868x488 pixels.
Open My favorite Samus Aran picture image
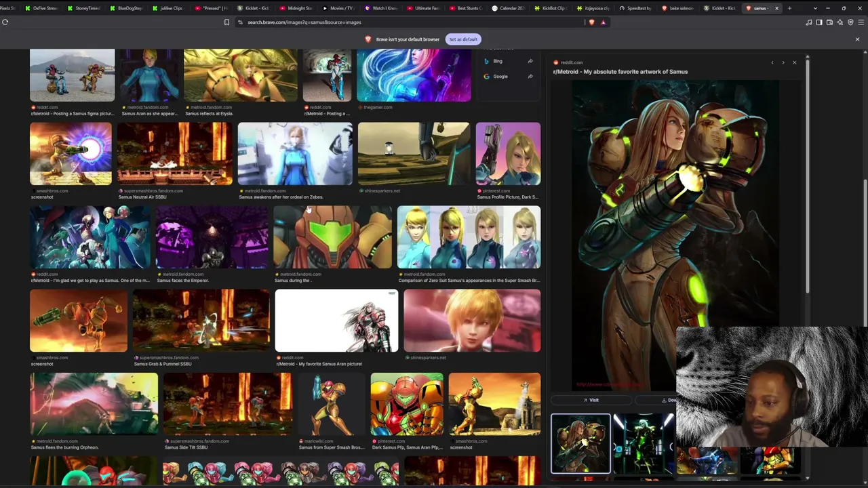tap(336, 321)
